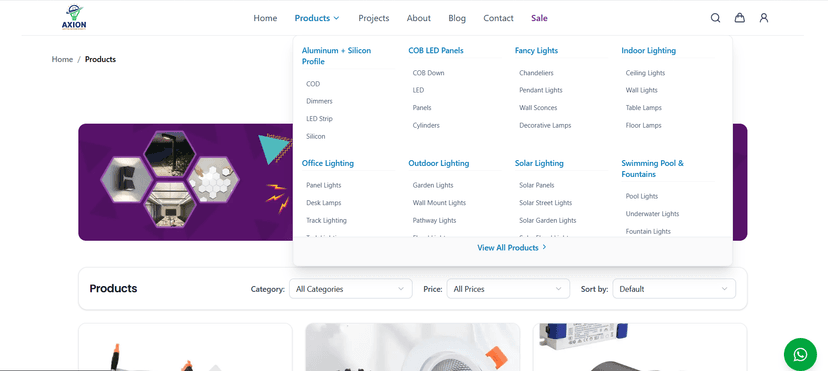Open the shopping bag cart icon
828x371 pixels.
tap(740, 18)
